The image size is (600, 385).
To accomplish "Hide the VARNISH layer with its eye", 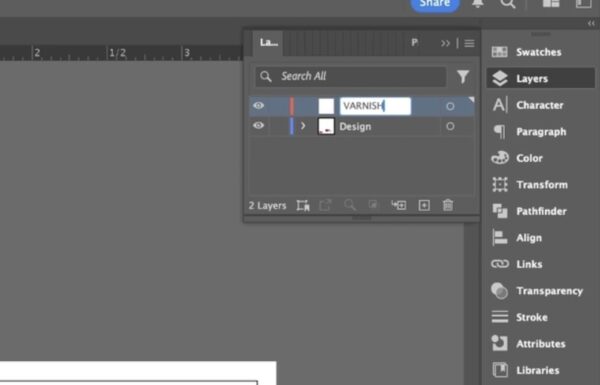I will click(x=258, y=106).
